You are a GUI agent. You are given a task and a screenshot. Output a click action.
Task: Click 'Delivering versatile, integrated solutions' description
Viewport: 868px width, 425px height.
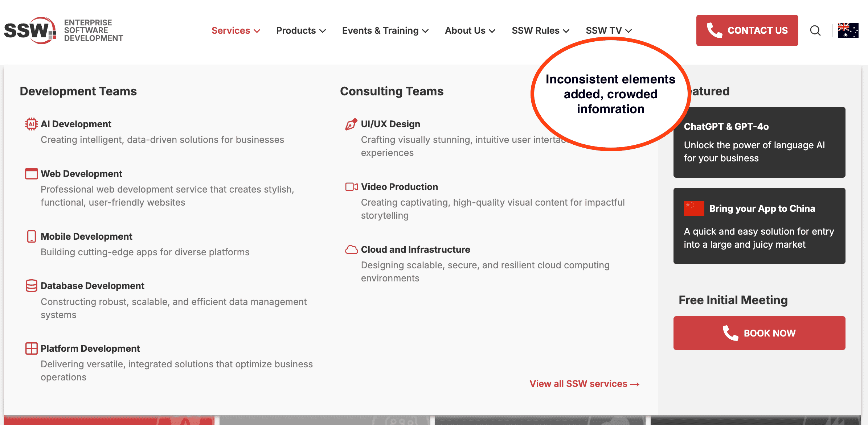point(177,371)
